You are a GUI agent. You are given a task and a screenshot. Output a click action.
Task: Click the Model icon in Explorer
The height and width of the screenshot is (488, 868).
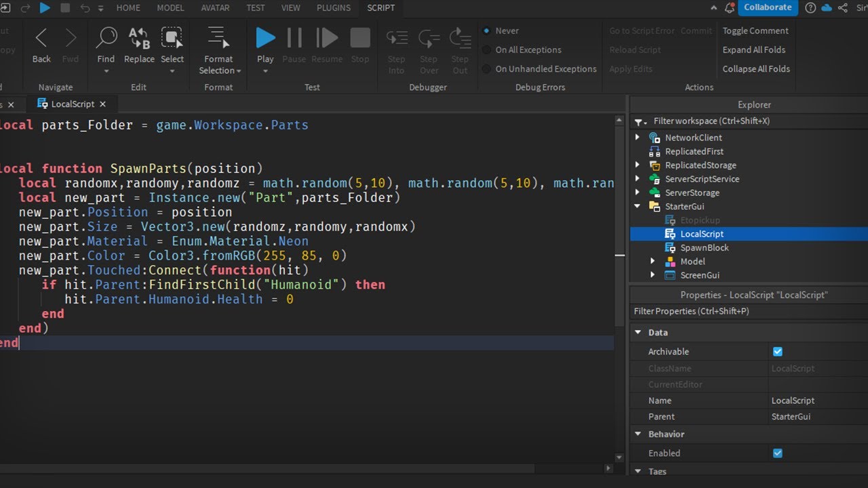pos(670,261)
